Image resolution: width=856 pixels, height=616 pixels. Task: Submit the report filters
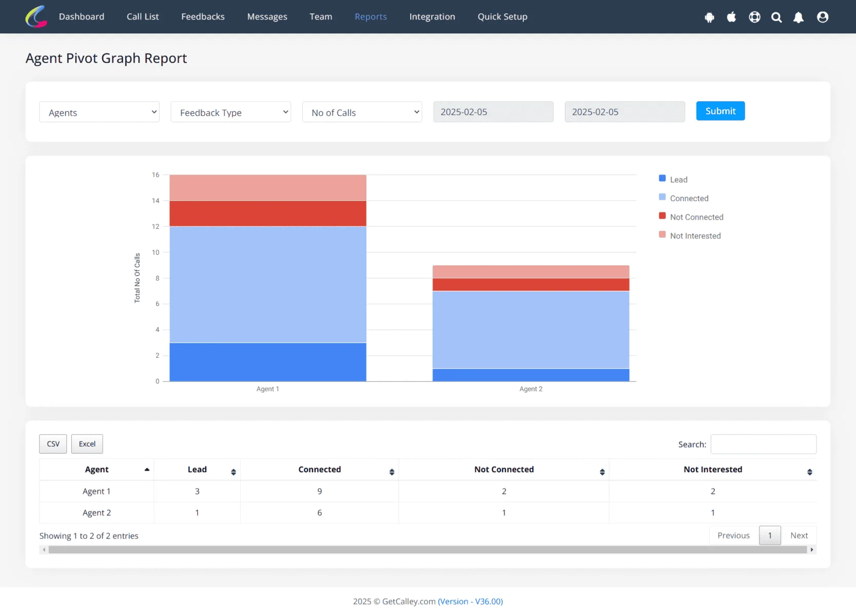point(721,111)
